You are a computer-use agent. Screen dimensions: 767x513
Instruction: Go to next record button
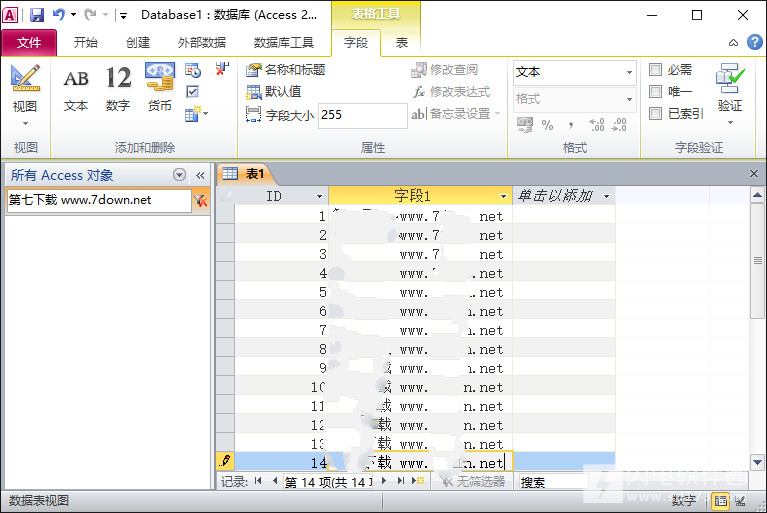pyautogui.click(x=384, y=481)
